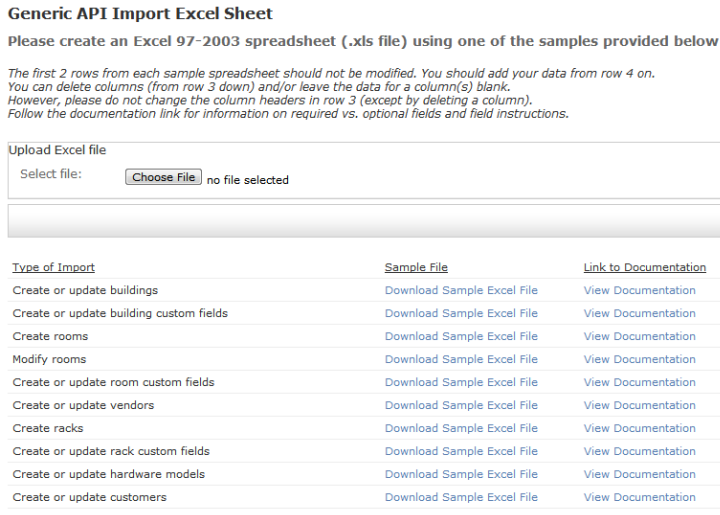Download sample file for hardware models
The height and width of the screenshot is (515, 720).
(x=461, y=474)
